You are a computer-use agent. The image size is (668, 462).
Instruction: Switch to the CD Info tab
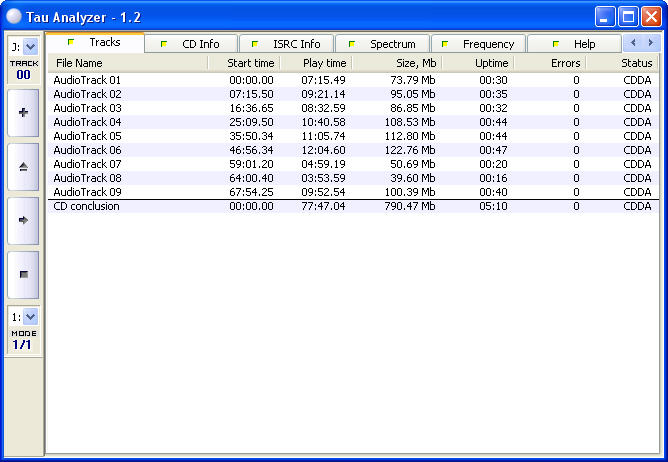click(x=194, y=44)
